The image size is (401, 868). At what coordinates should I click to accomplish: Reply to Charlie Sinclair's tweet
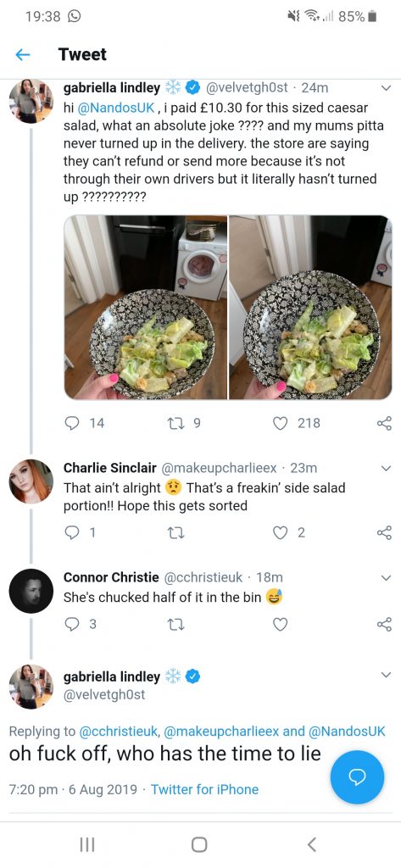72,532
